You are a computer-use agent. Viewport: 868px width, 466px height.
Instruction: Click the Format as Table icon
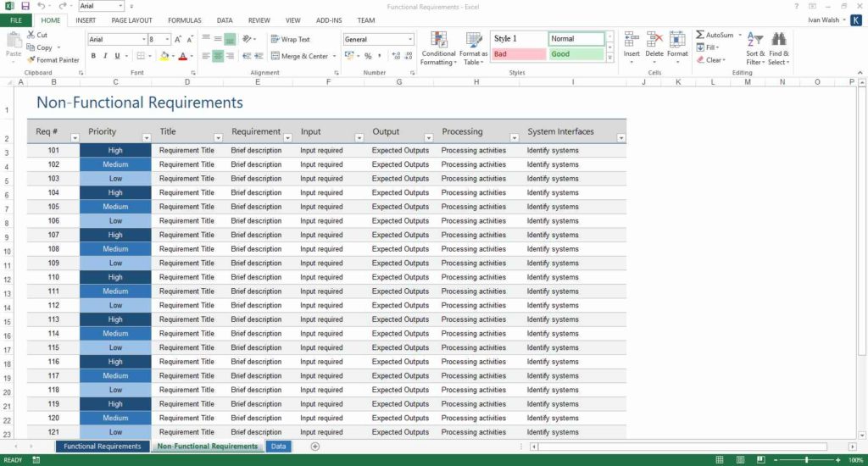pyautogui.click(x=475, y=49)
